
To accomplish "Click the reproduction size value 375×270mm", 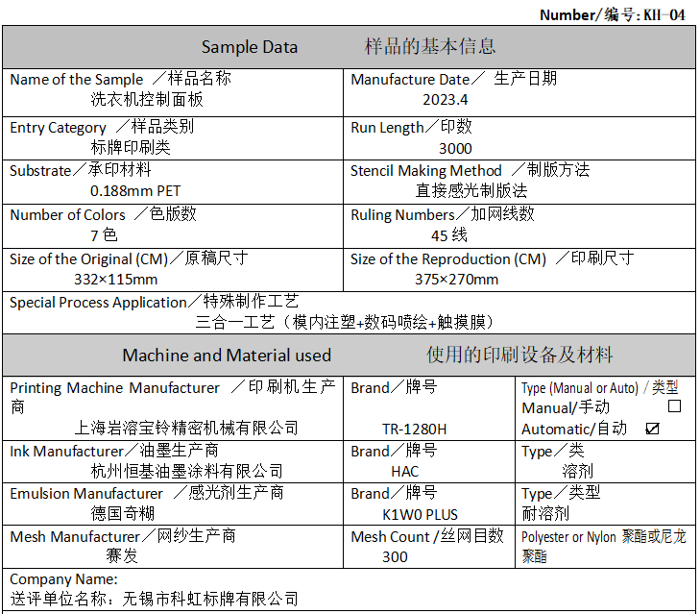I will pos(456,279).
